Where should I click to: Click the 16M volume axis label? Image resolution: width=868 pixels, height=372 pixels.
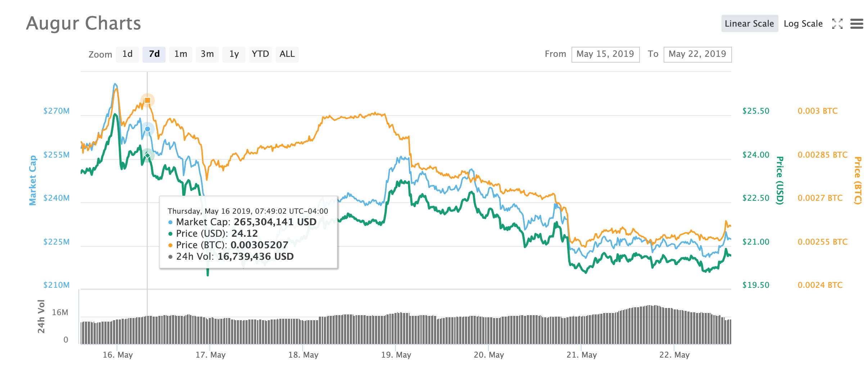[60, 312]
